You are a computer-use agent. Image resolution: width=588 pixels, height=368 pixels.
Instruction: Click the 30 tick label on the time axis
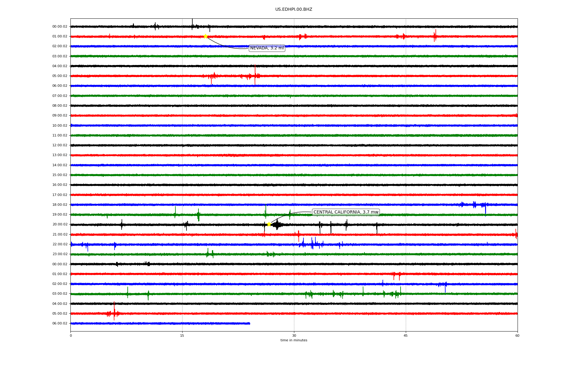(x=294, y=336)
